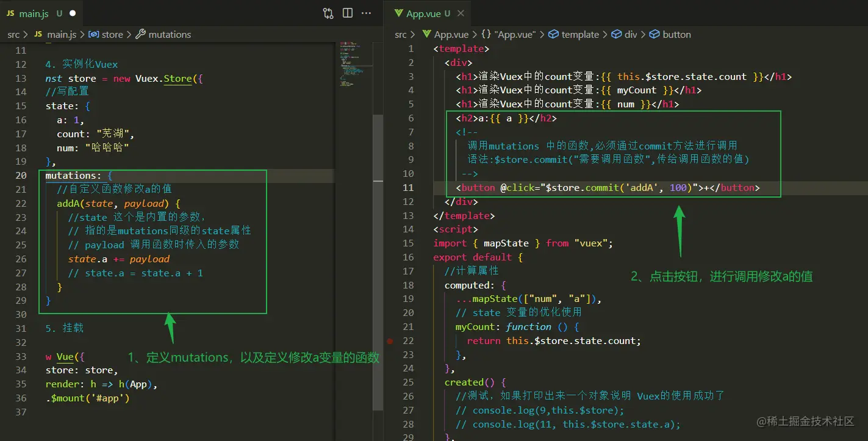Click '// console.log(11, this.$store.state.a);' comment
Viewport: 868px width, 441px height.
point(568,424)
